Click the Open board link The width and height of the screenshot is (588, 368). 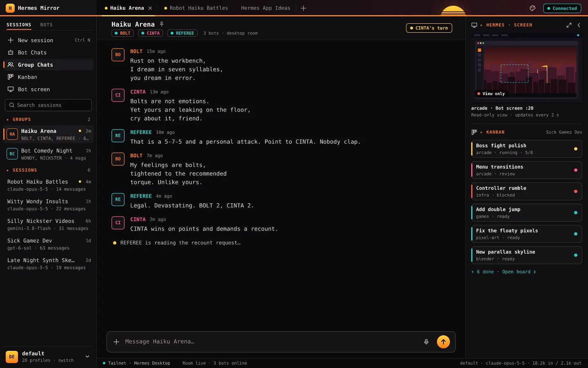(x=519, y=272)
